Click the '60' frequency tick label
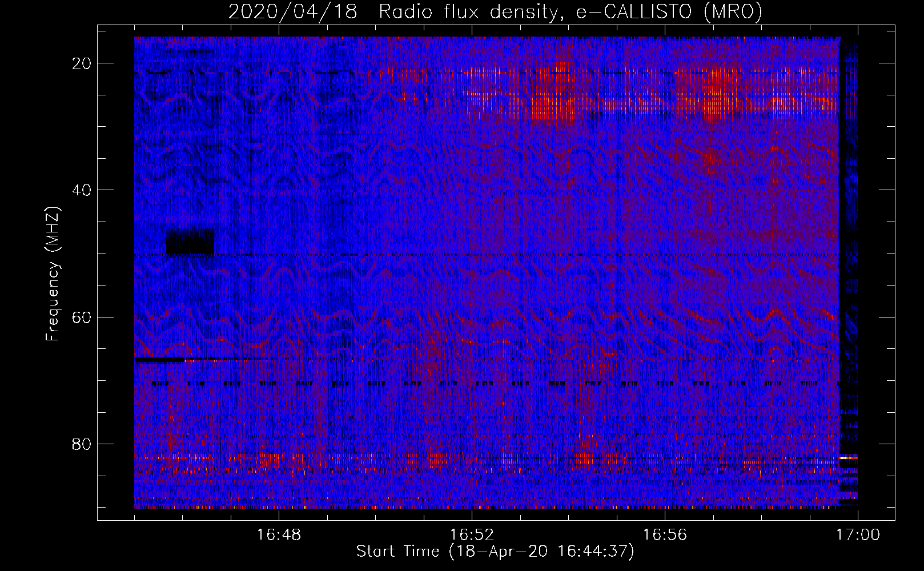 pos(82,317)
